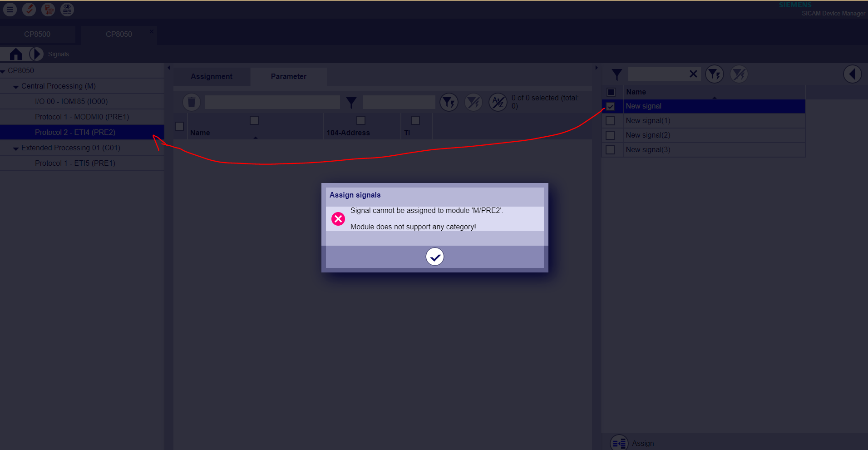Select the New signal(1) row text
868x450 pixels.
pos(648,120)
